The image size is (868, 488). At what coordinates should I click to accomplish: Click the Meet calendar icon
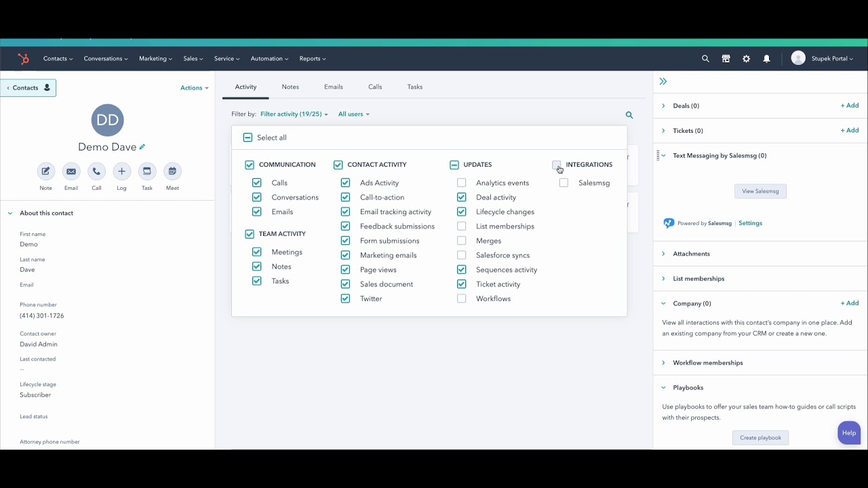pos(172,171)
